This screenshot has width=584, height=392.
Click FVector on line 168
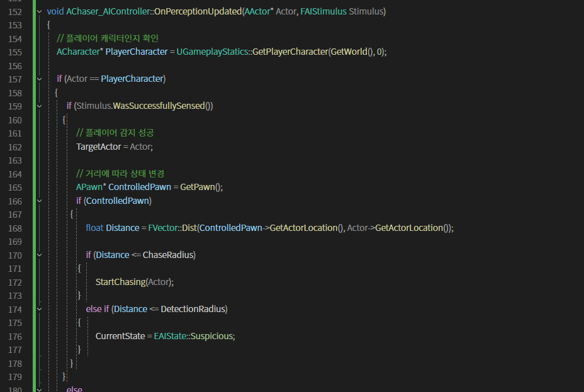(163, 228)
